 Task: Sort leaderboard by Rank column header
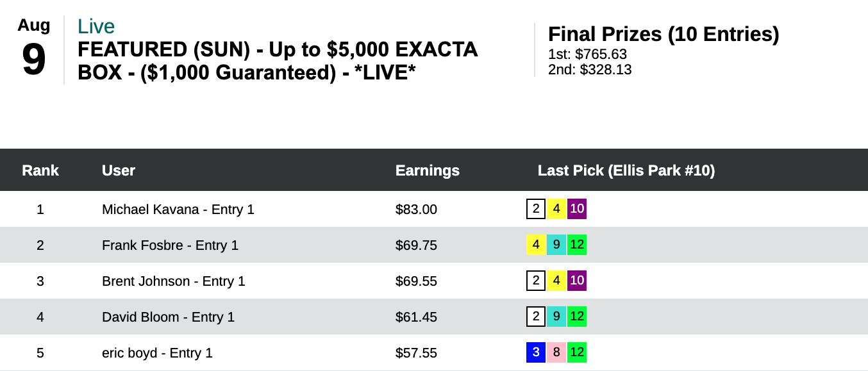click(x=40, y=170)
